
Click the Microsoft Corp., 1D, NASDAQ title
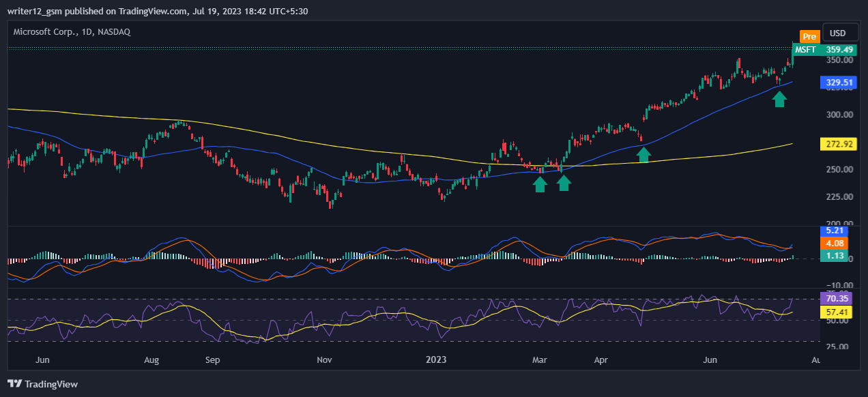click(72, 31)
